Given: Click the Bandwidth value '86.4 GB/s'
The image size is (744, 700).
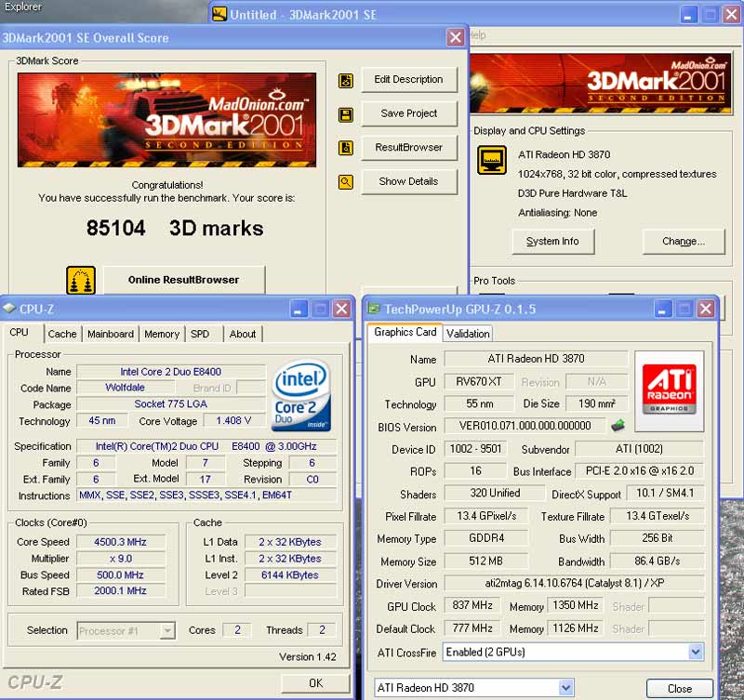Looking at the screenshot, I should click(658, 561).
